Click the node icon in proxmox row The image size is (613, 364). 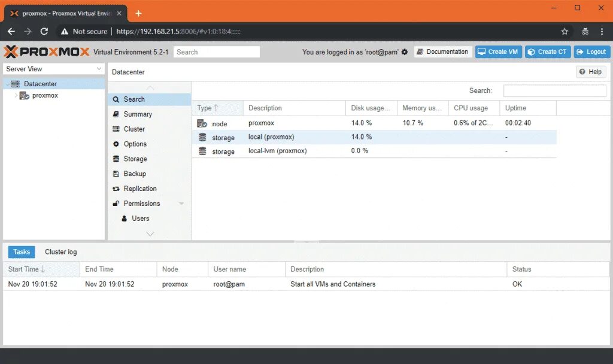(202, 123)
